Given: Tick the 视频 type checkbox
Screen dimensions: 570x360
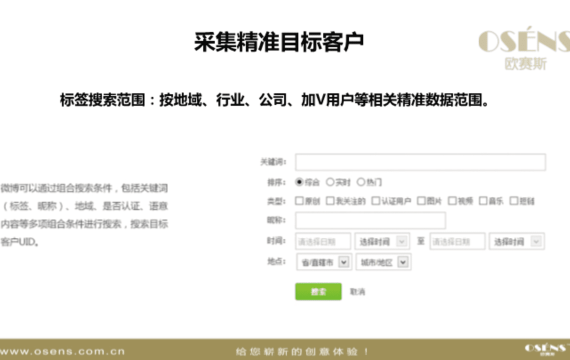Looking at the screenshot, I should click(452, 201).
